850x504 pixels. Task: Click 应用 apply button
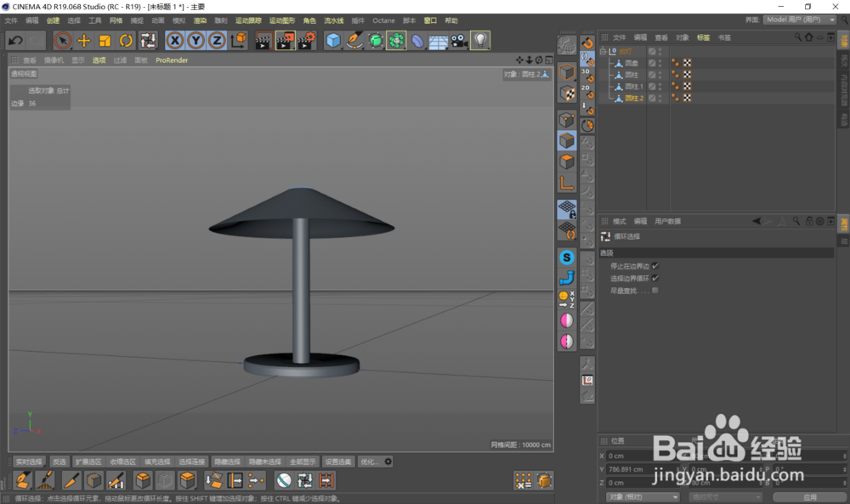[x=809, y=496]
